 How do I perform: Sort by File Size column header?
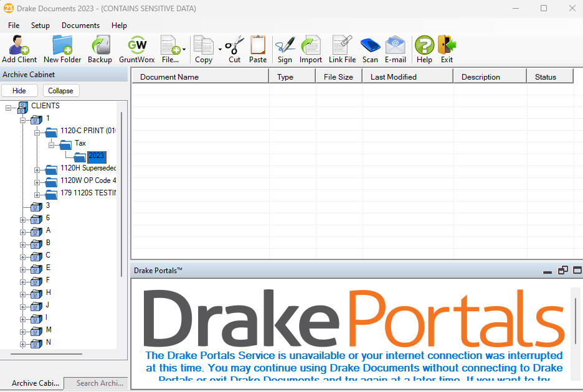[x=339, y=77]
